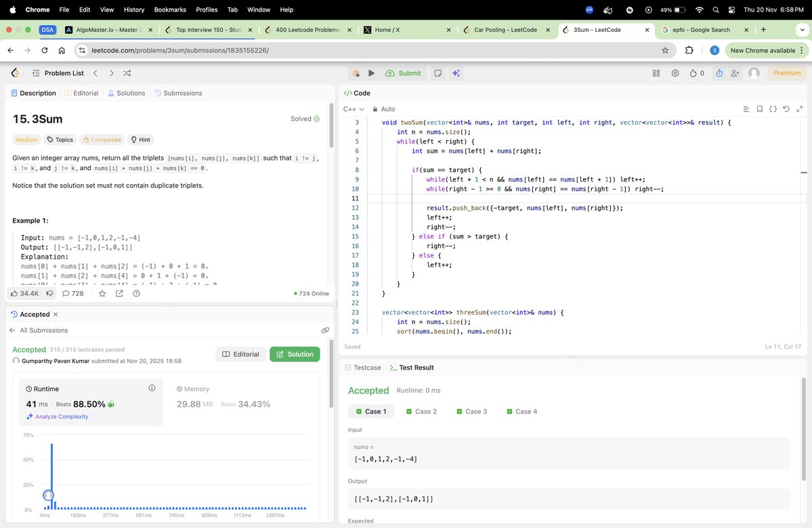Click the green Solution button

point(295,354)
